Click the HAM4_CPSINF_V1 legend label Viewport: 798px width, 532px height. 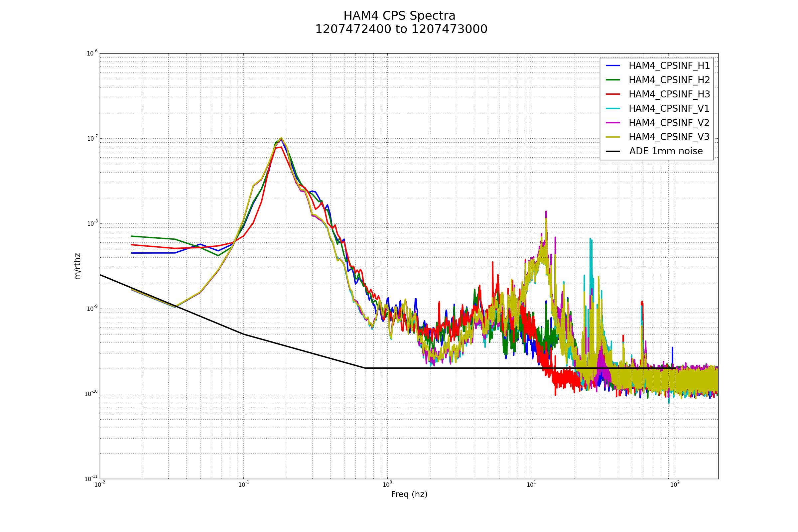coord(669,109)
